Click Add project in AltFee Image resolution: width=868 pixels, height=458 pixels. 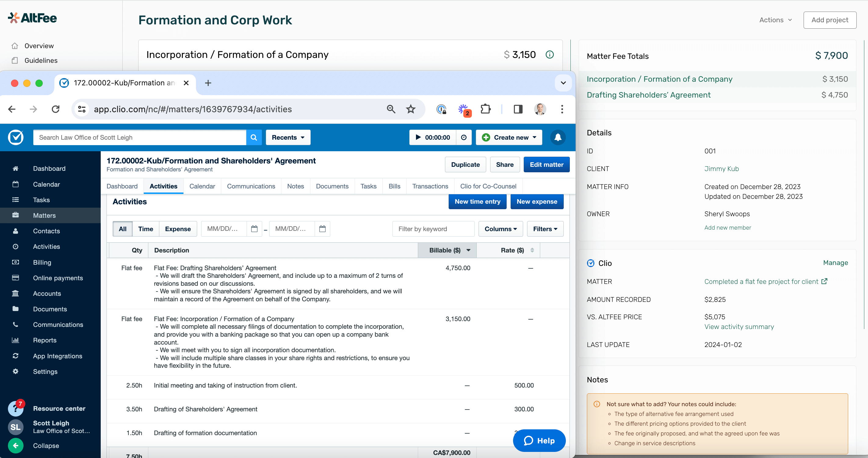[x=830, y=20]
